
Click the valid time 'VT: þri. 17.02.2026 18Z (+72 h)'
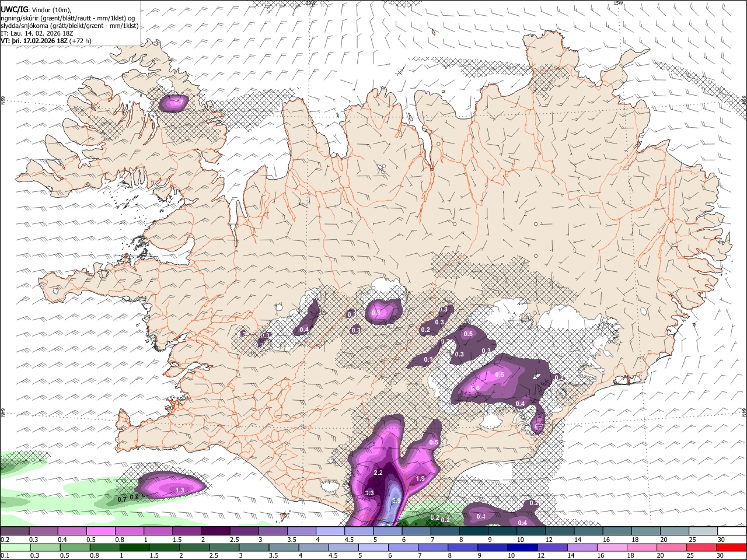(46, 41)
